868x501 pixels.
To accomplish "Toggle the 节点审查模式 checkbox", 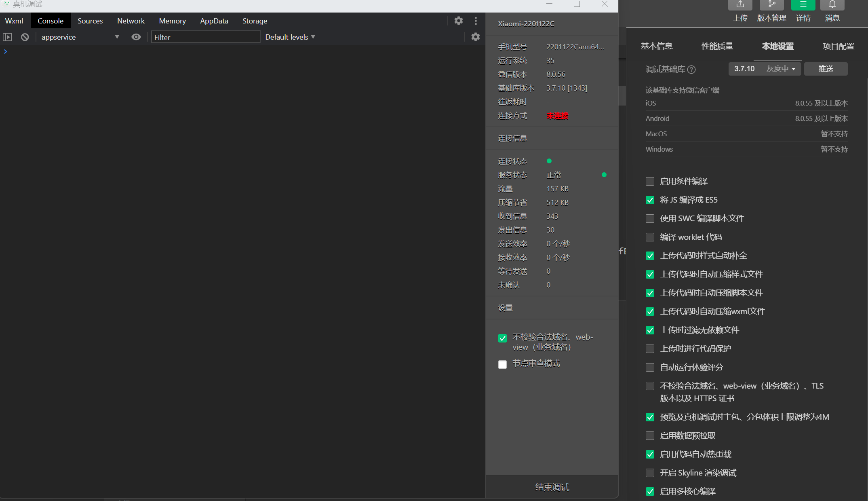I will click(502, 364).
